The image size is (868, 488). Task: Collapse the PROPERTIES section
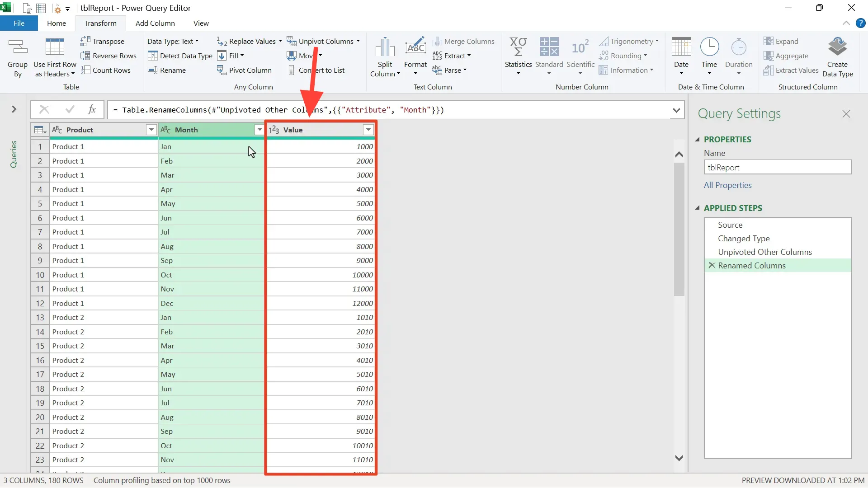point(698,140)
